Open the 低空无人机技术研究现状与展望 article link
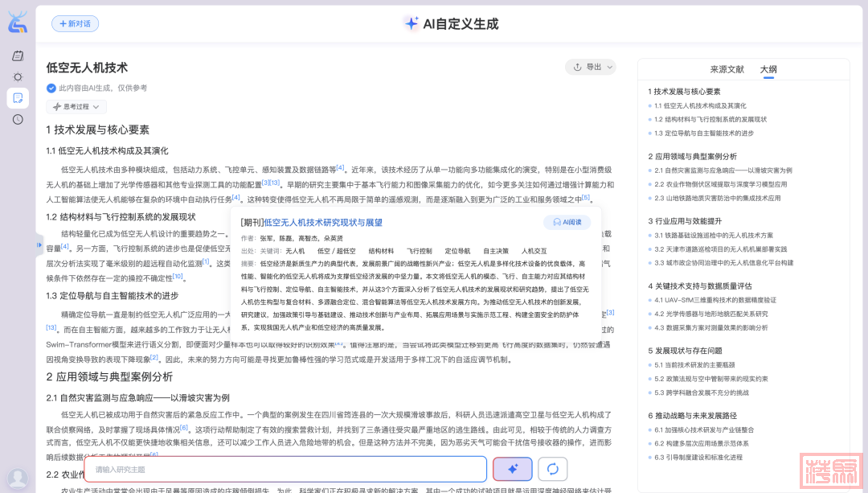 tap(323, 223)
